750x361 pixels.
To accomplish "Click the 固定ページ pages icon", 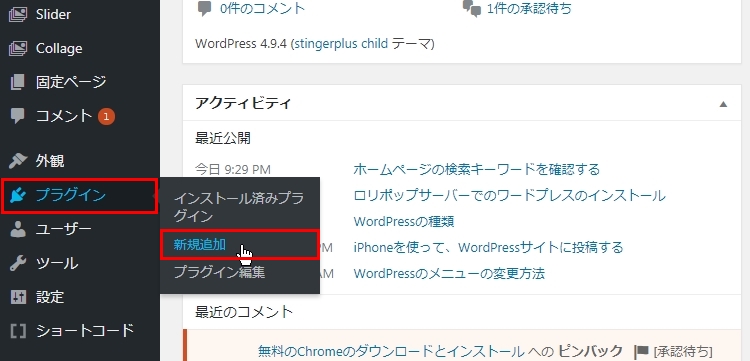I will (x=18, y=82).
